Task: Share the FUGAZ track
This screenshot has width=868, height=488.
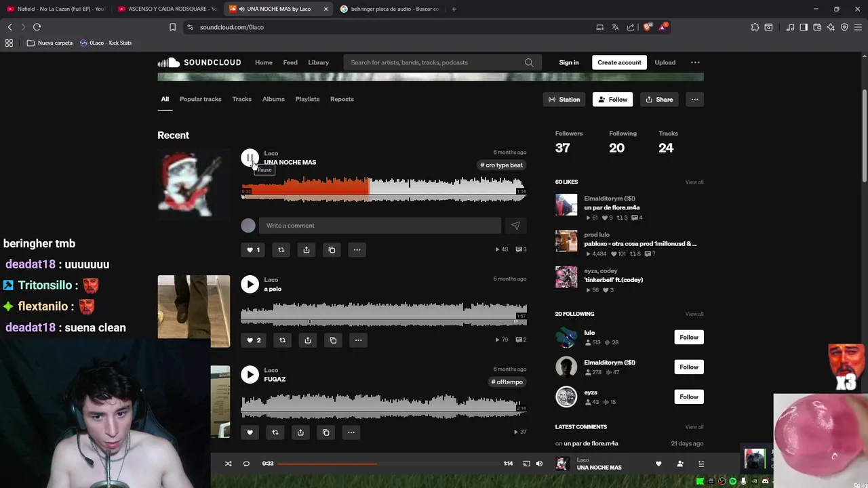Action: point(300,432)
